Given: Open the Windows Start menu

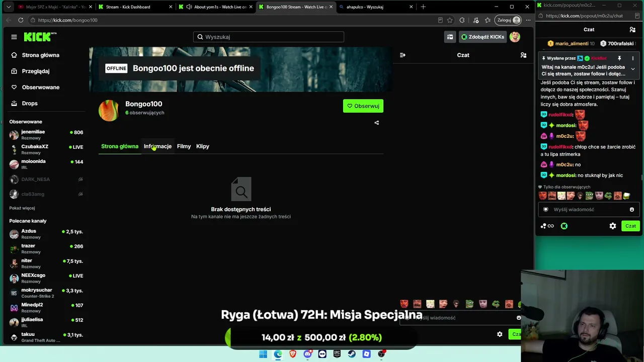Looking at the screenshot, I should pyautogui.click(x=263, y=354).
